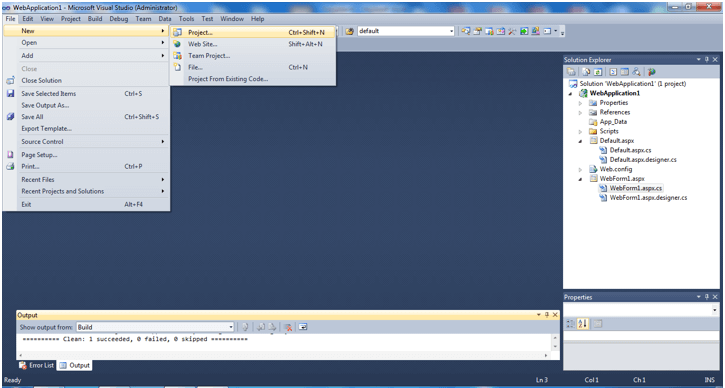Screen dimensions: 725x388
Task: Choose Project... from the New submenu
Action: click(x=252, y=32)
